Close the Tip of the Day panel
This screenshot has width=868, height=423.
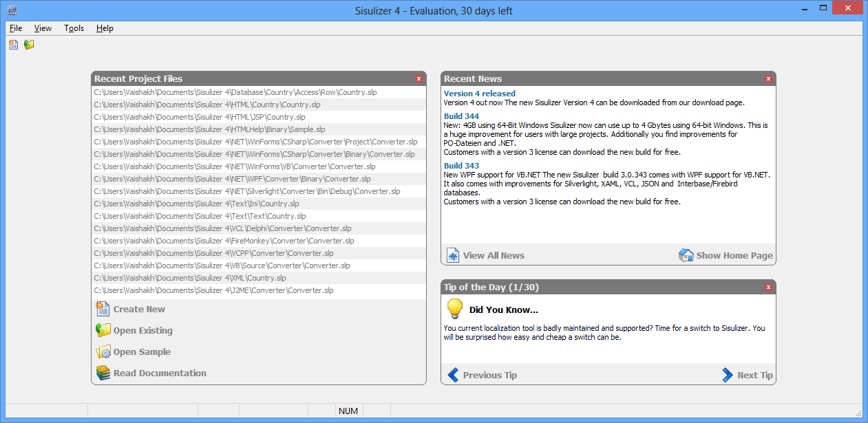[768, 288]
